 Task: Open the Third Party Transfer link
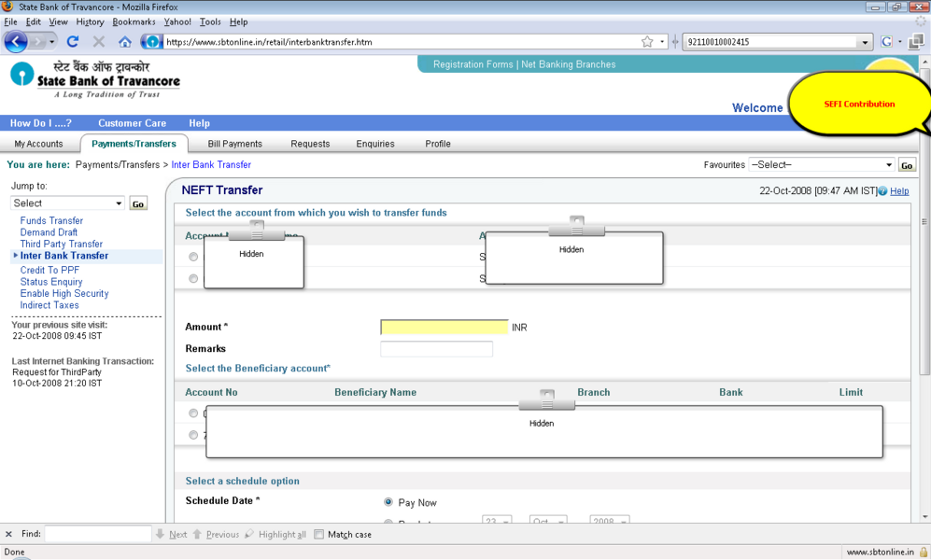pyautogui.click(x=62, y=245)
